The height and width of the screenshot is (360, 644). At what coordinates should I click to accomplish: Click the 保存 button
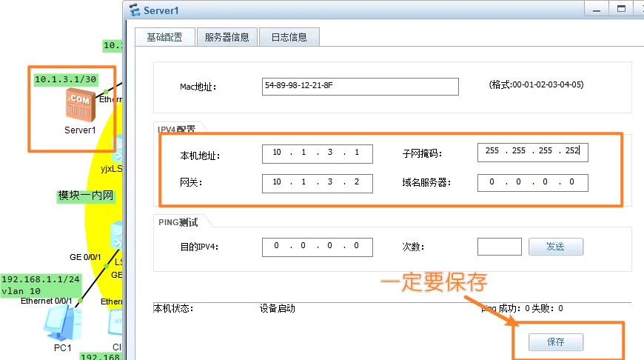coord(555,342)
